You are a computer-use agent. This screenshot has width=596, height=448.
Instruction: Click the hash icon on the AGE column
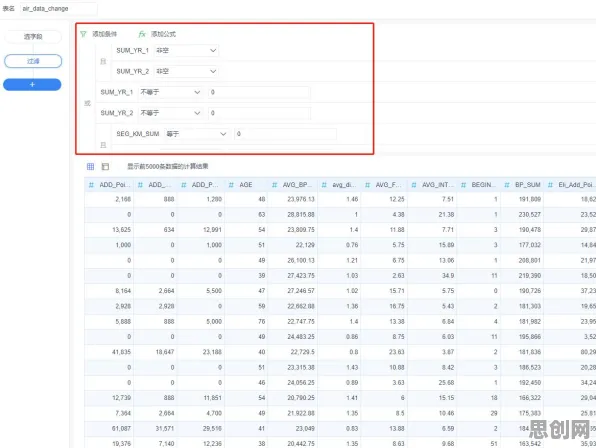pyautogui.click(x=231, y=185)
